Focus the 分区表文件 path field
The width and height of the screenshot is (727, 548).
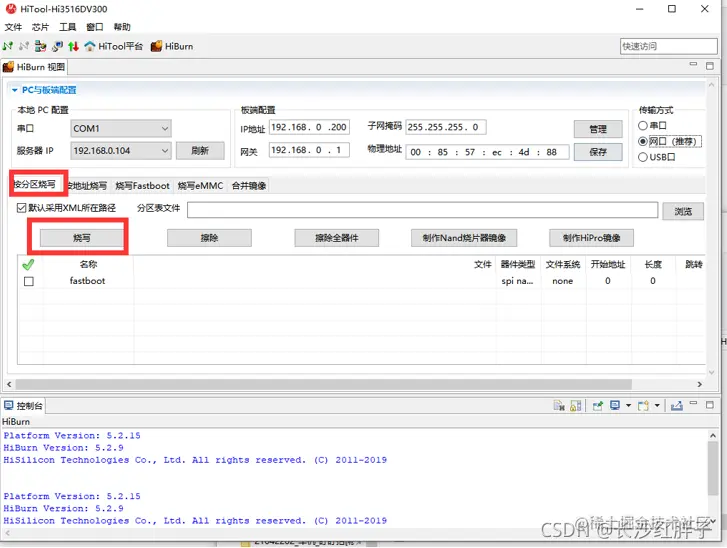[422, 210]
